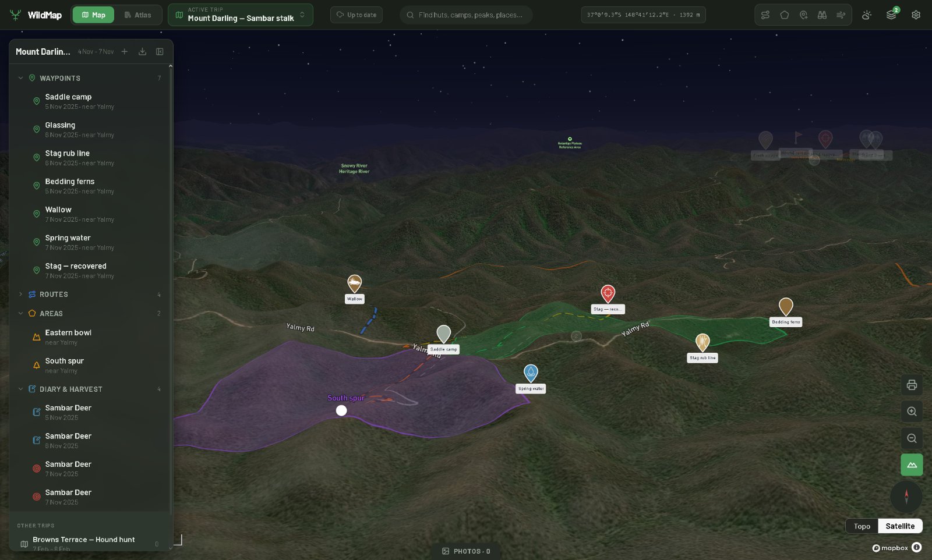Screen dimensions: 932x560
Task: Zoom out on the map
Action: 912,438
